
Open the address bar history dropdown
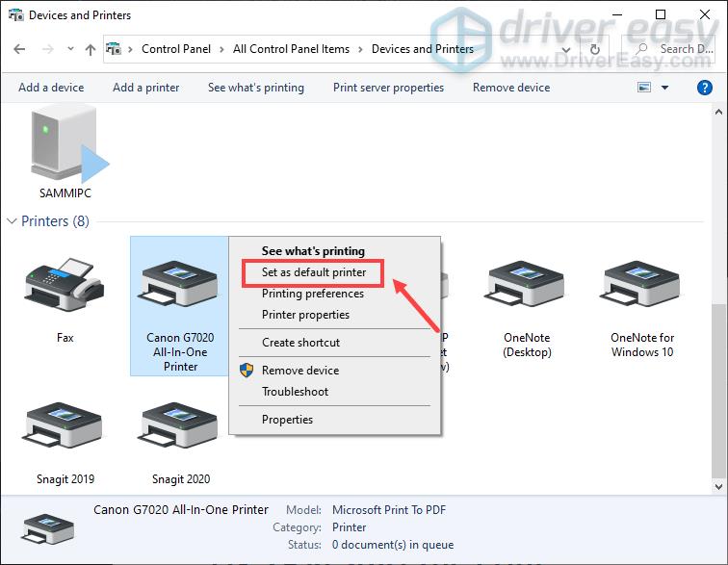coord(566,49)
